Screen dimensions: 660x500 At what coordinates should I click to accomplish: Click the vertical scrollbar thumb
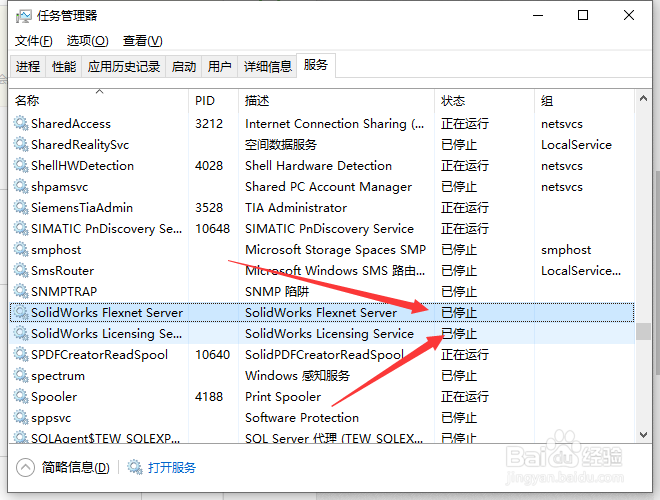click(x=643, y=331)
